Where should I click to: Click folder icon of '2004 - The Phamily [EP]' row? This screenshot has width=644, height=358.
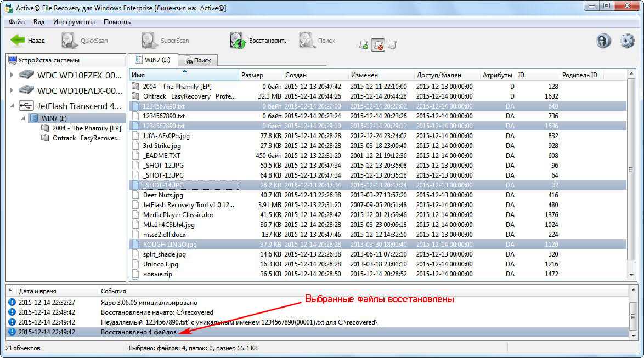click(x=135, y=86)
